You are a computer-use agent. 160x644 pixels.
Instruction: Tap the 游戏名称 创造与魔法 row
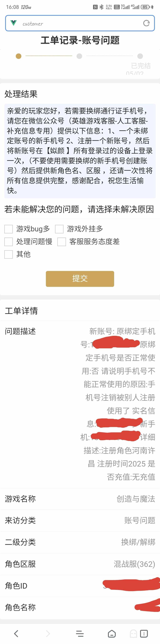click(x=80, y=499)
